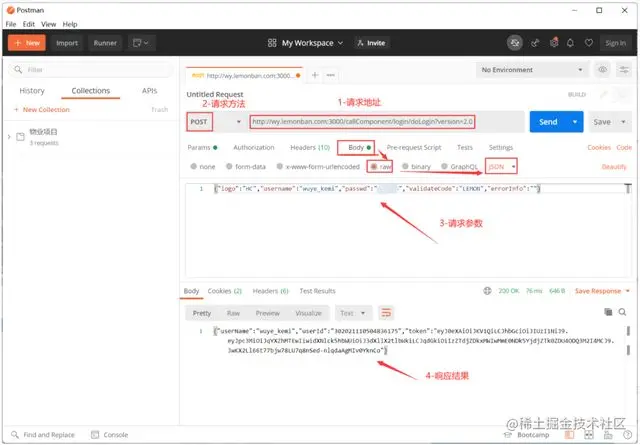
Task: Switch response view to Raw
Action: tap(233, 313)
